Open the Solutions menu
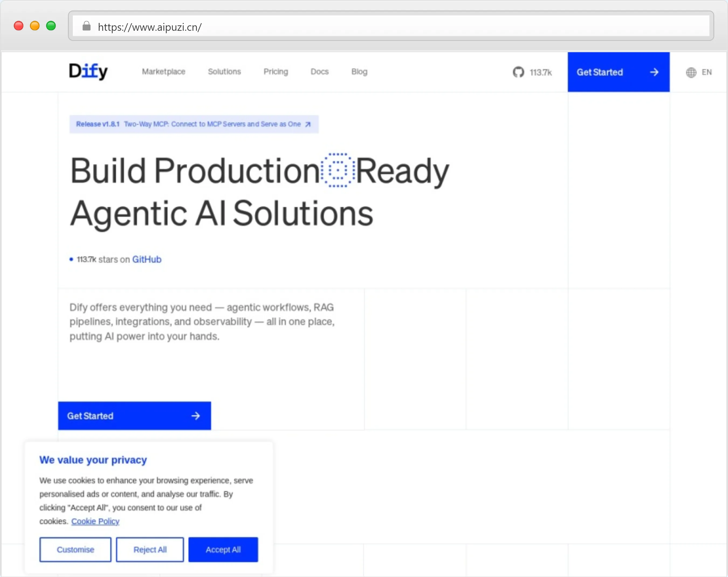 [x=224, y=71]
